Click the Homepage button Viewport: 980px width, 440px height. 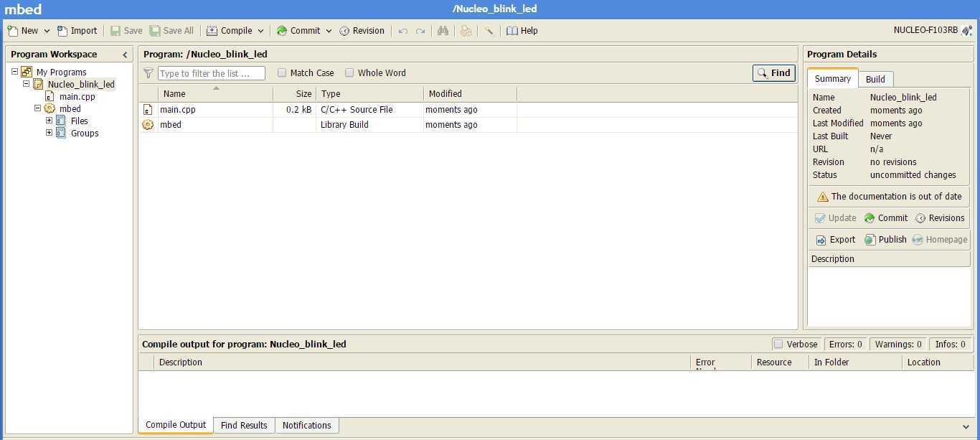(940, 240)
